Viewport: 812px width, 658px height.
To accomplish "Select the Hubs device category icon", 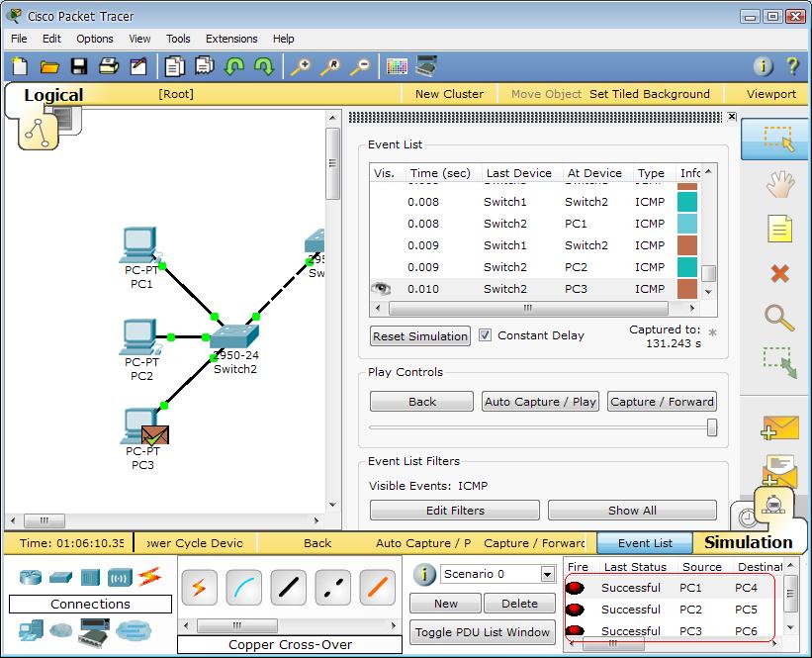I will pyautogui.click(x=90, y=577).
